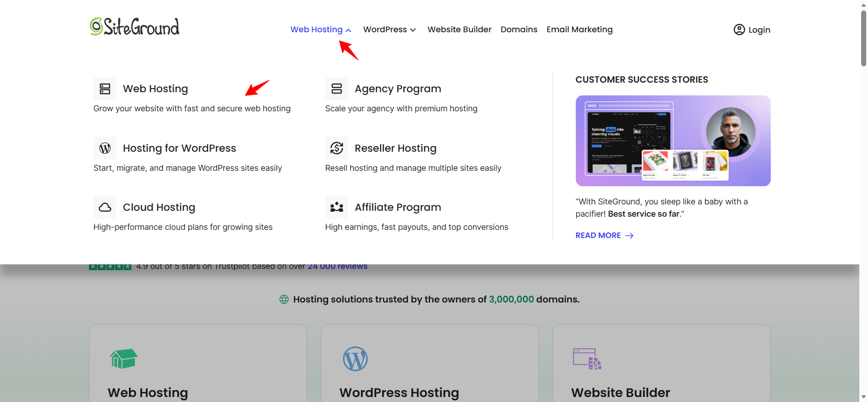
Task: Click 'High-performance cloud plans for growing sites'
Action: click(x=183, y=227)
